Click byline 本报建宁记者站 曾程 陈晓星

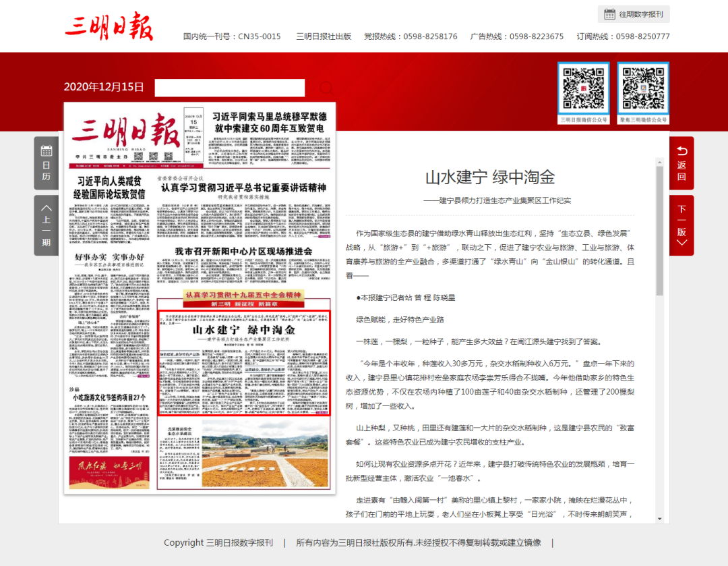(406, 298)
